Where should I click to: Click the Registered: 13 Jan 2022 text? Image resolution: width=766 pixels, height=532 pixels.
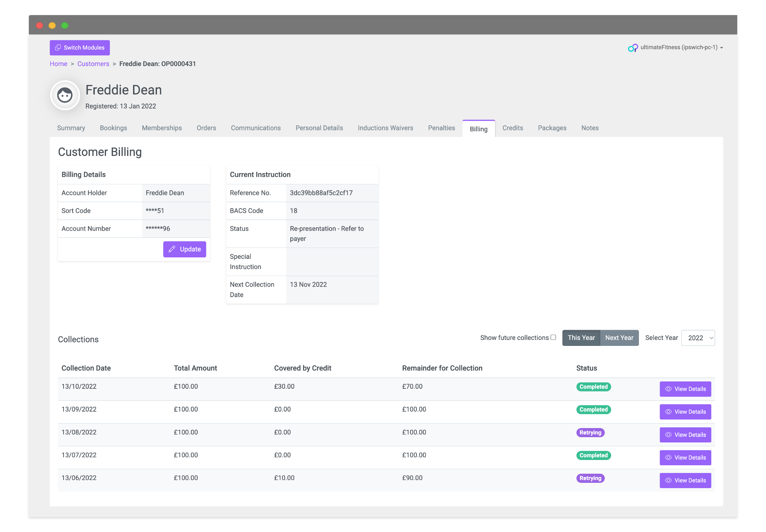121,106
